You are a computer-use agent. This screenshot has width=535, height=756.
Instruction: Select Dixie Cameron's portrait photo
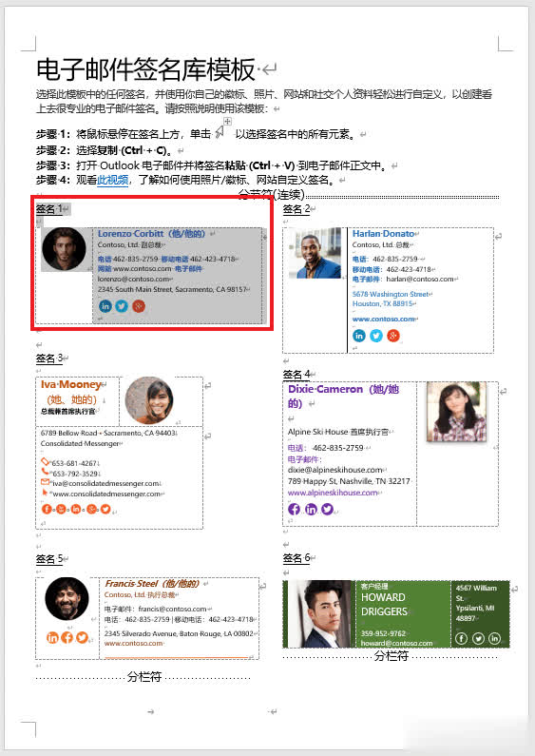click(456, 412)
